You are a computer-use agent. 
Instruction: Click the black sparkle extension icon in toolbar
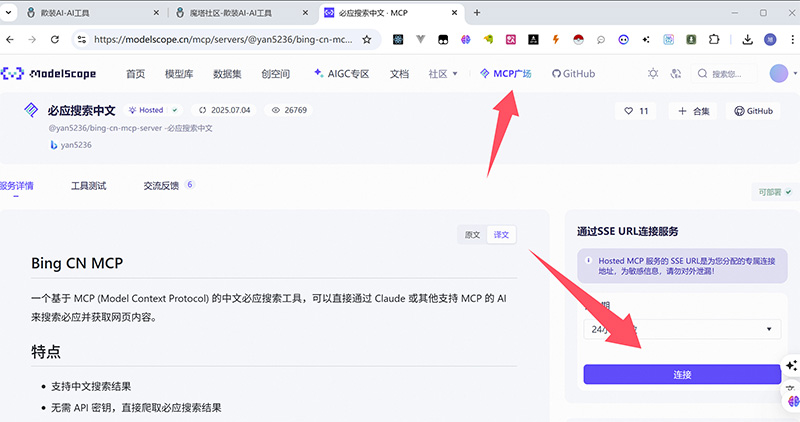(x=646, y=39)
